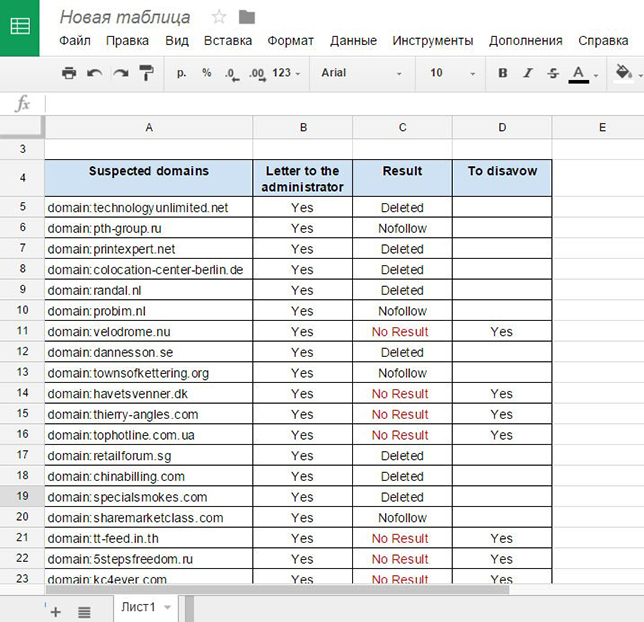Open the 123 number formats dropdown
The height and width of the screenshot is (622, 644).
point(286,73)
